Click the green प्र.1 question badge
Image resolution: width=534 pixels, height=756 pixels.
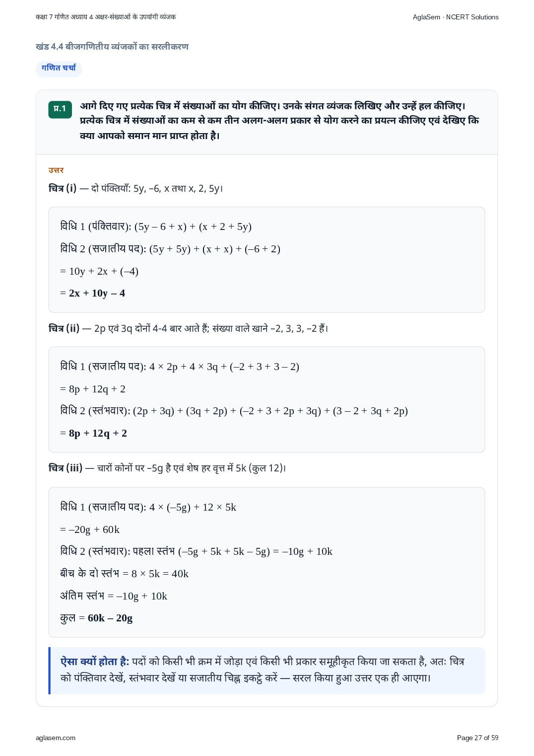click(60, 109)
